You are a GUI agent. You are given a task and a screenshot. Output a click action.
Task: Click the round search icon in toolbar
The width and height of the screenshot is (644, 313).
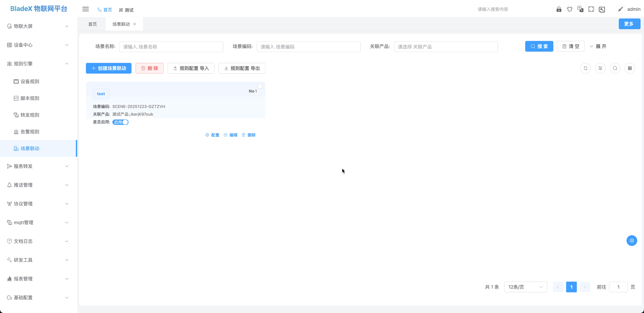[615, 68]
